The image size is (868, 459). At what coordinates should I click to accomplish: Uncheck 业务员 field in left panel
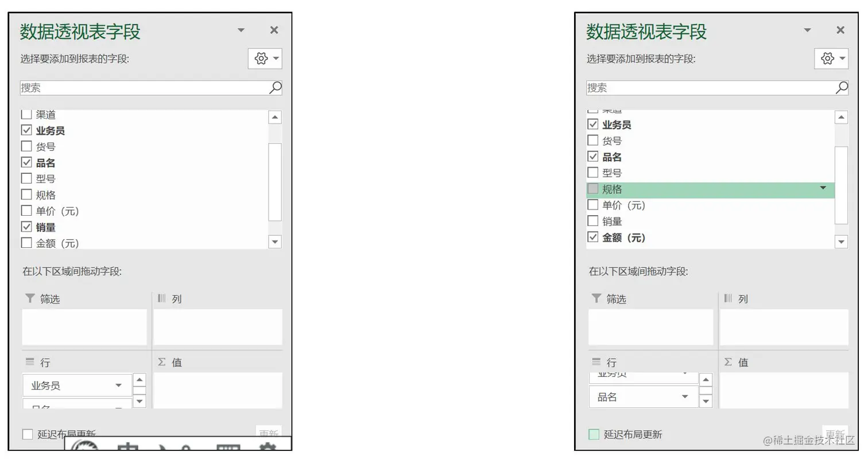(x=26, y=130)
